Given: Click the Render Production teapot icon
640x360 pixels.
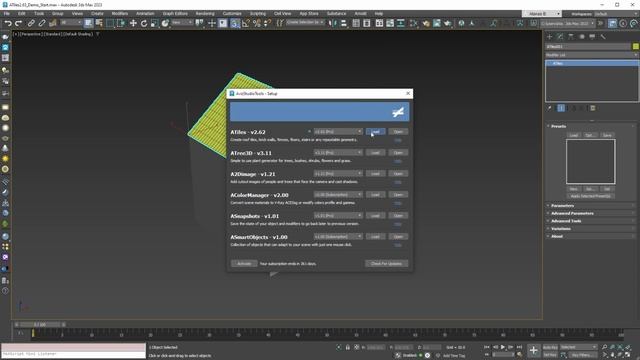Looking at the screenshot, I should pos(448,24).
